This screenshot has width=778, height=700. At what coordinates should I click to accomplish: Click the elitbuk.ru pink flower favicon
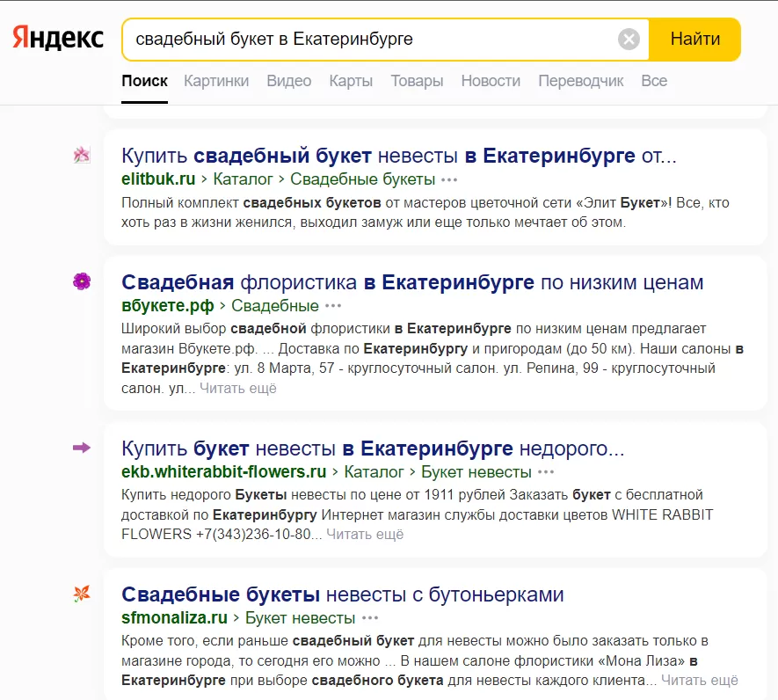click(x=82, y=156)
